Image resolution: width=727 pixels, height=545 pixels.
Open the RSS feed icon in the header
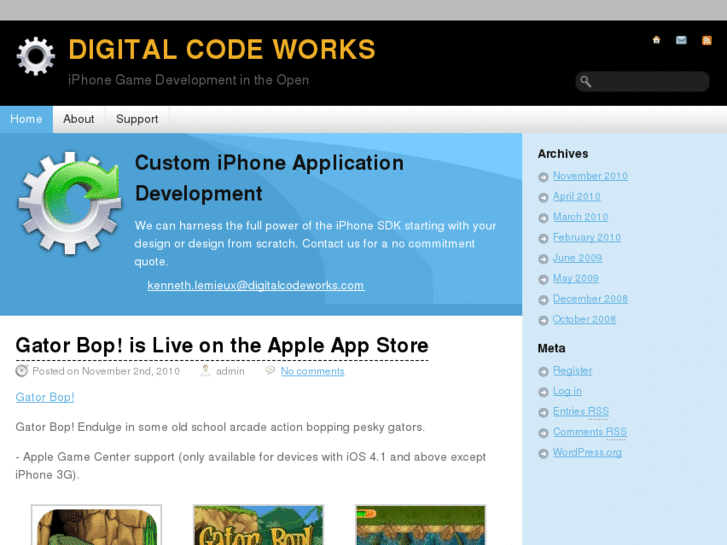point(707,40)
